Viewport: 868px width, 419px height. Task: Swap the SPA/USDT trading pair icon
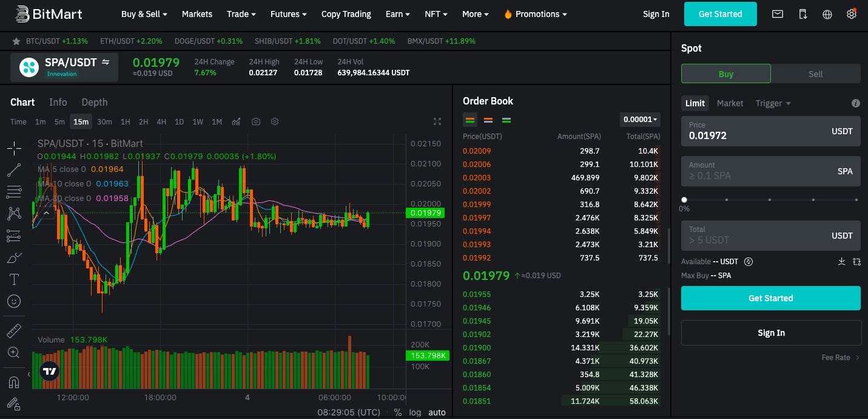tap(106, 62)
